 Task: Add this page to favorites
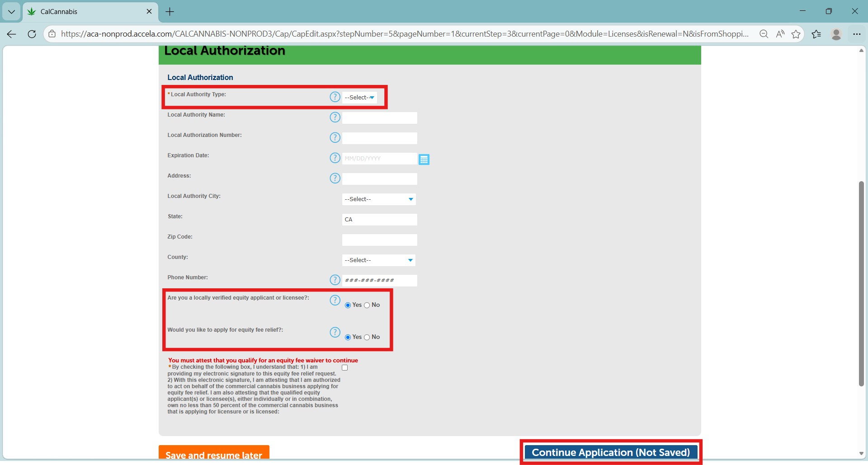click(x=796, y=34)
